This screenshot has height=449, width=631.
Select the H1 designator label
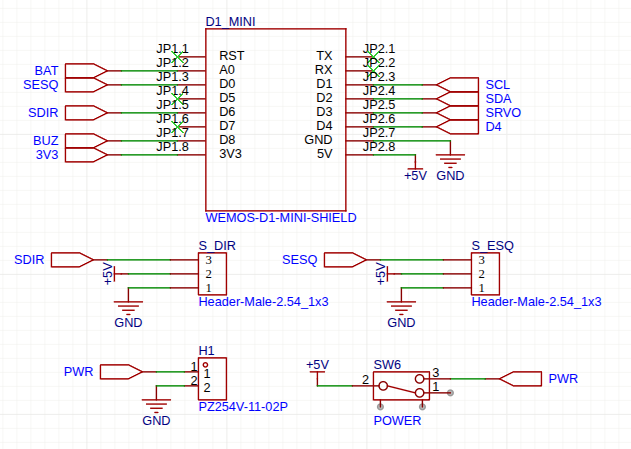coord(206,351)
